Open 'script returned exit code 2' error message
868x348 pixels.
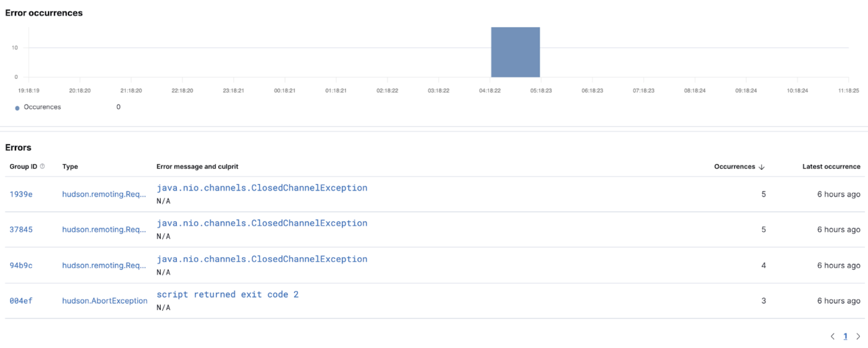click(x=227, y=294)
